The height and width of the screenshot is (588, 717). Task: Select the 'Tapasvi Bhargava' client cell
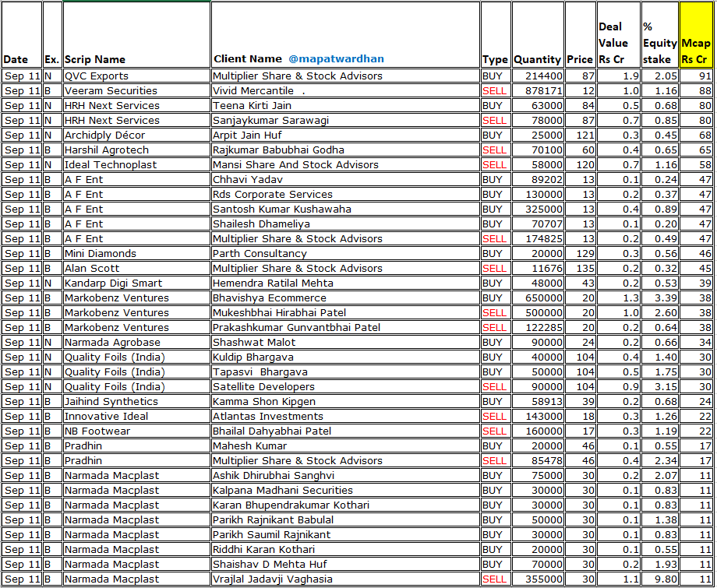click(x=345, y=372)
